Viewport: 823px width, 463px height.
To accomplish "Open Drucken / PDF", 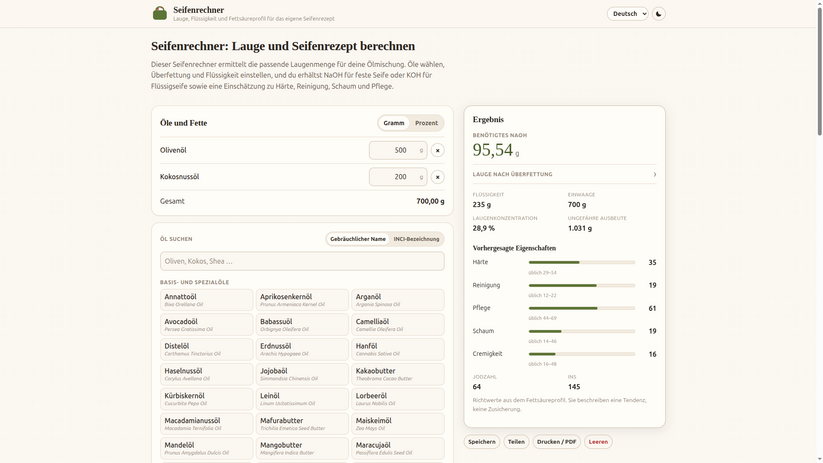I will [x=556, y=442].
